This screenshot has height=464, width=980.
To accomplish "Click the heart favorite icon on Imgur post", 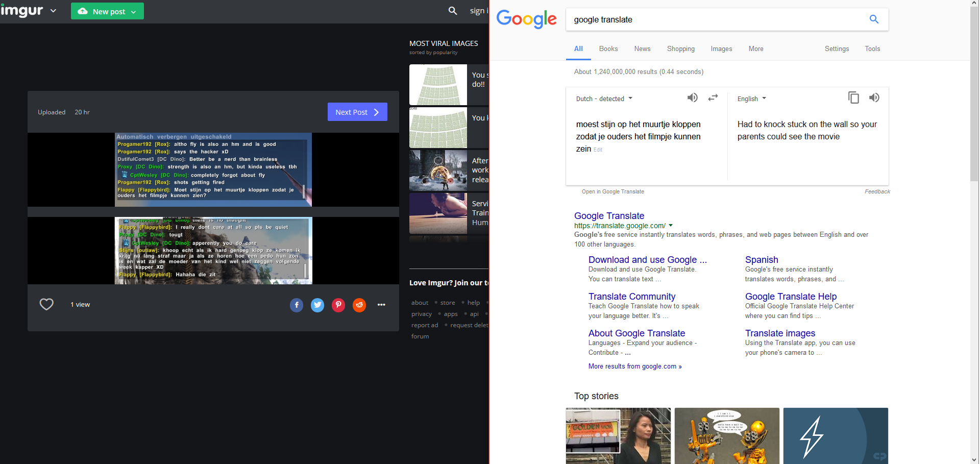I will coord(46,304).
